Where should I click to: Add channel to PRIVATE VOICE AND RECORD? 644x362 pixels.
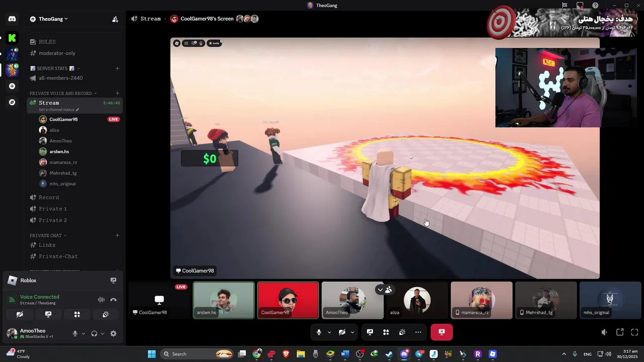coord(117,93)
